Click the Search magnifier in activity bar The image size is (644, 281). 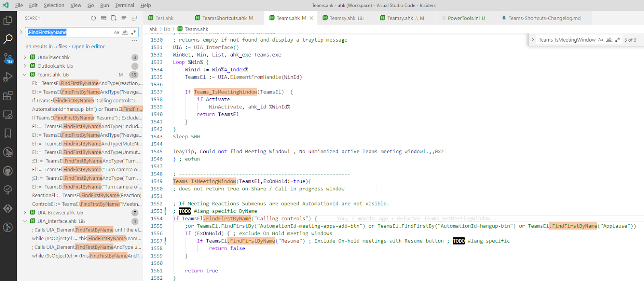8,39
